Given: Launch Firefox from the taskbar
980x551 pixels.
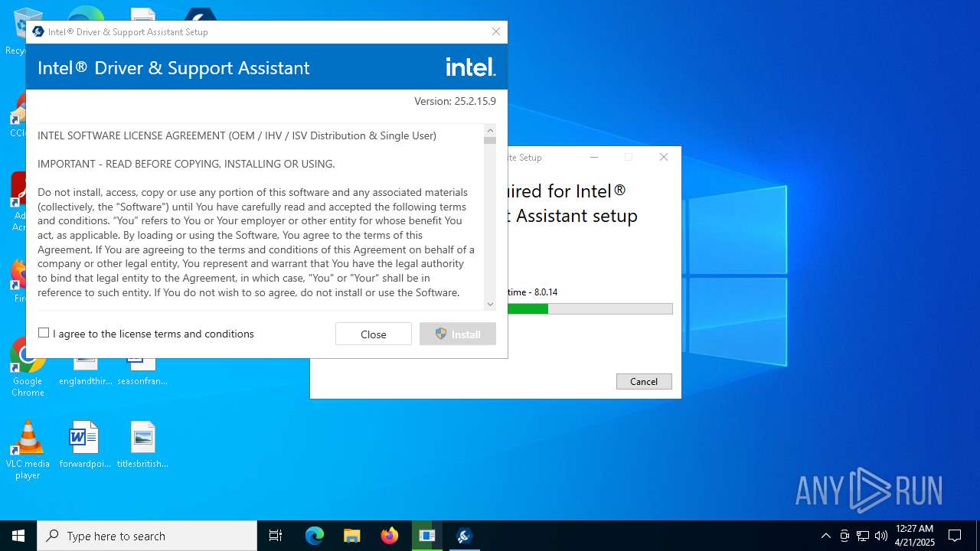Looking at the screenshot, I should [x=389, y=536].
